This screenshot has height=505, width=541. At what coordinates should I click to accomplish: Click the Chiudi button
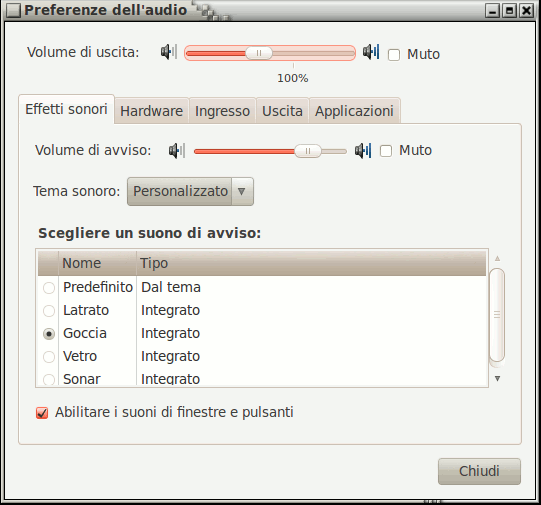(479, 471)
